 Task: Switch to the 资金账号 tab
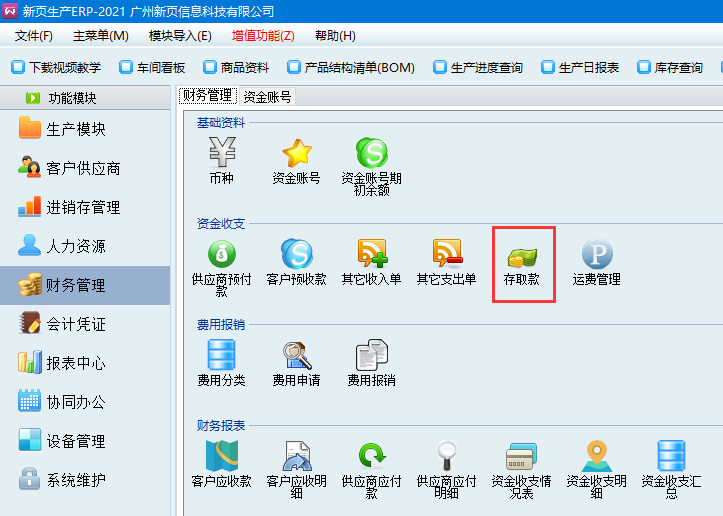pyautogui.click(x=267, y=97)
